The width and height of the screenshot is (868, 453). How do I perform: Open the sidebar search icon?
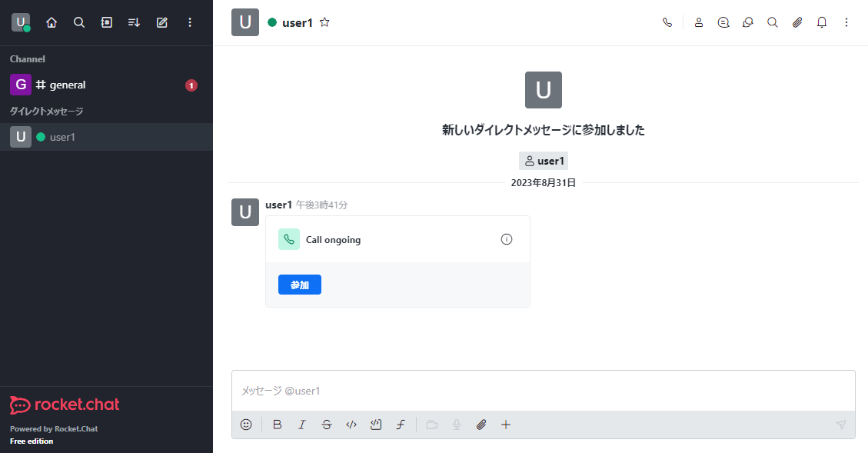(x=79, y=22)
